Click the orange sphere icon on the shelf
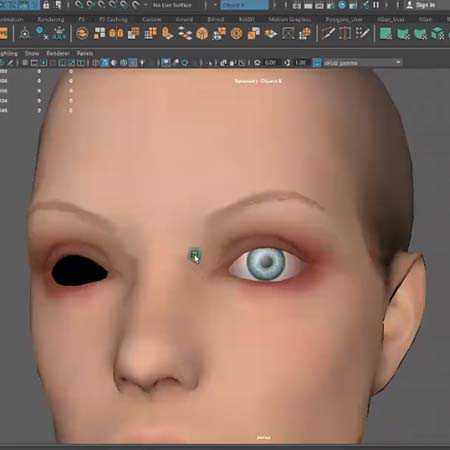This screenshot has width=450, height=450. [x=202, y=34]
